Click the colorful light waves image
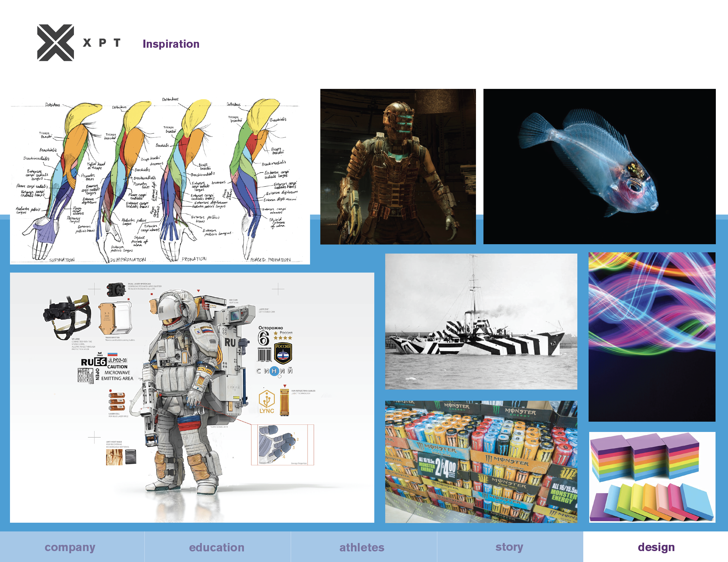Screen dimensions: 728x562 click(652, 337)
